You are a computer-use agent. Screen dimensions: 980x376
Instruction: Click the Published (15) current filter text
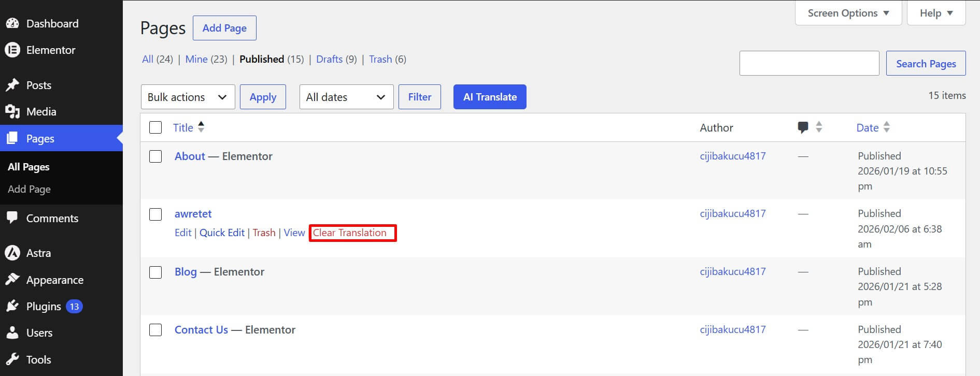click(272, 59)
